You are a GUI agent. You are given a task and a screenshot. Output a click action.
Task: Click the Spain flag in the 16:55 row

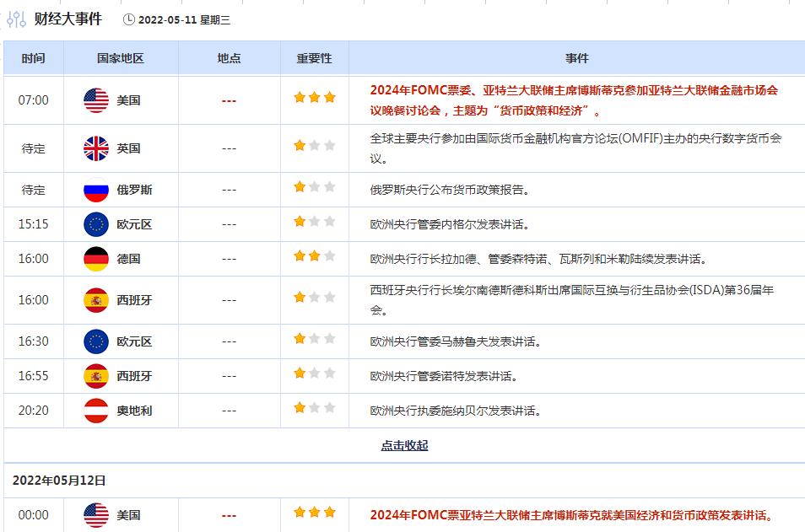click(x=96, y=376)
